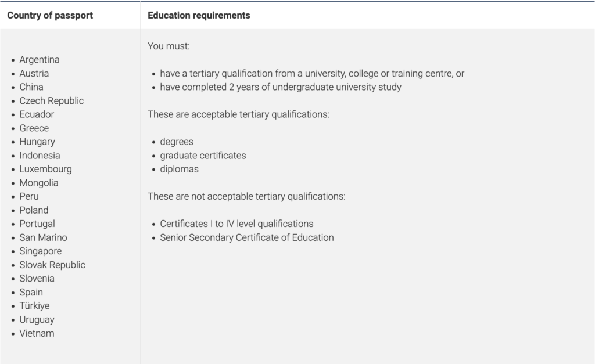Select Vietnam at the list bottom
Image resolution: width=595 pixels, height=364 pixels.
[x=37, y=333]
